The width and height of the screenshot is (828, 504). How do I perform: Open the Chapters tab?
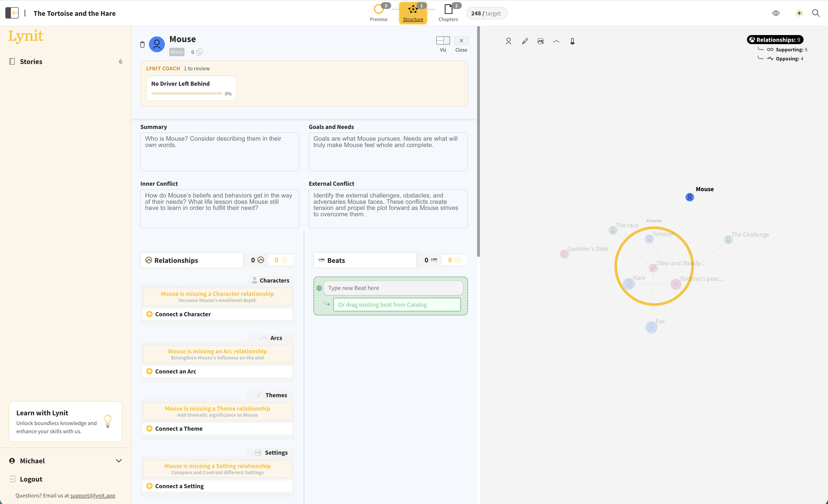(x=448, y=13)
